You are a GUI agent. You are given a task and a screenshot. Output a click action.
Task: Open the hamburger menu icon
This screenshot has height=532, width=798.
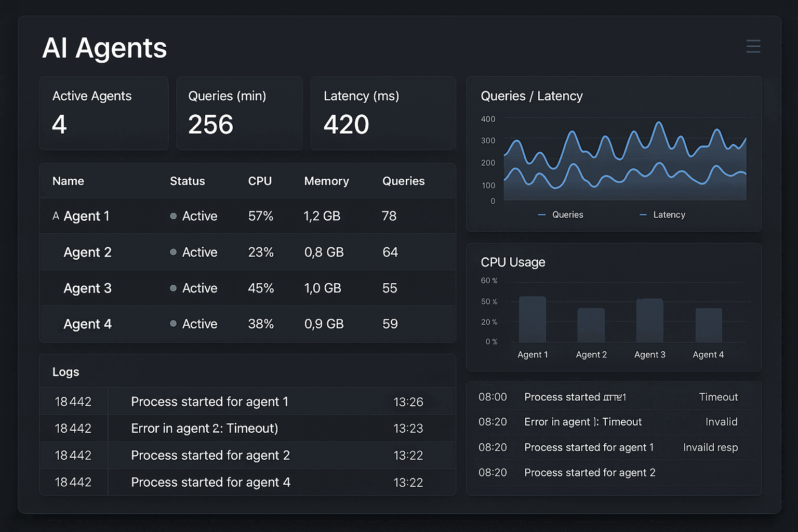tap(753, 46)
